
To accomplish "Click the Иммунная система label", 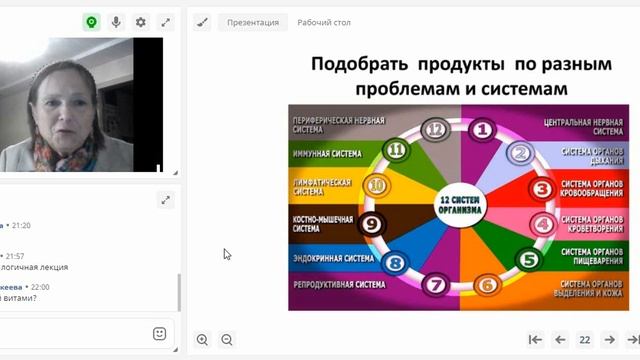I will pos(327,154).
